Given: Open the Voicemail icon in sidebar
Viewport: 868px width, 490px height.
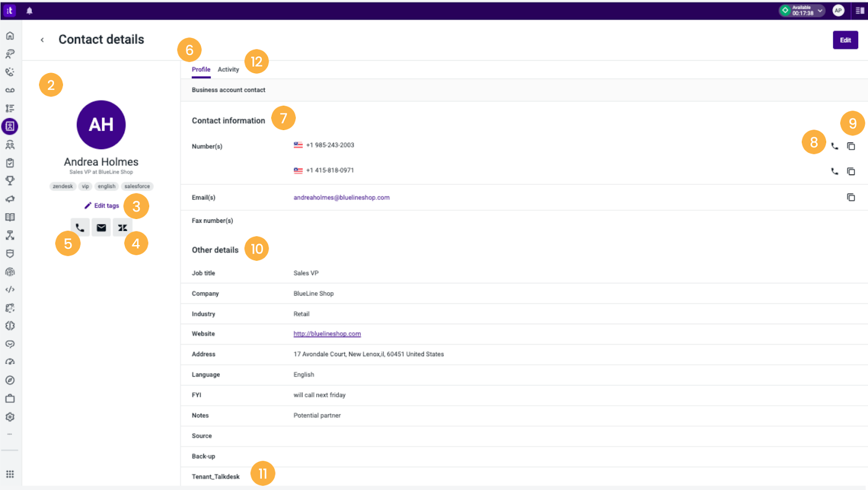Looking at the screenshot, I should (10, 90).
